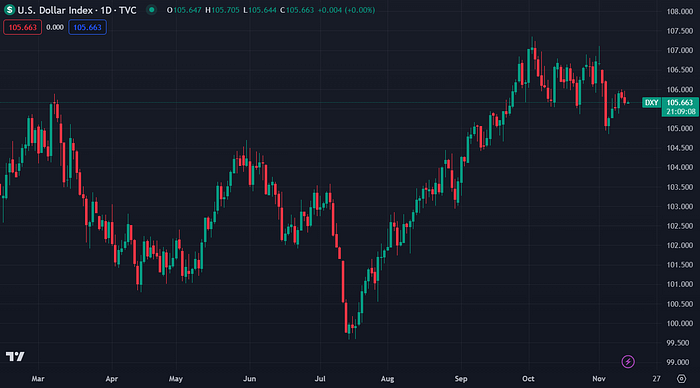Click the Nov label on time axis
The height and width of the screenshot is (388, 700).
pyautogui.click(x=599, y=379)
